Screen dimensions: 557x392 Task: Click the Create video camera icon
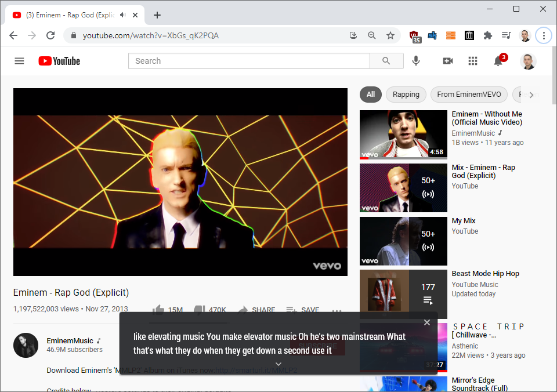(x=447, y=60)
